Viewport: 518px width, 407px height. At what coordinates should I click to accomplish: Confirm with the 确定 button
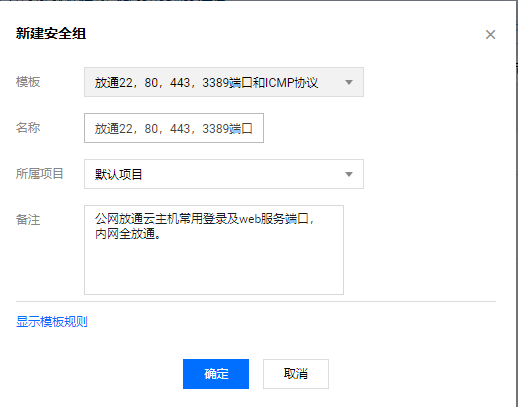point(216,374)
